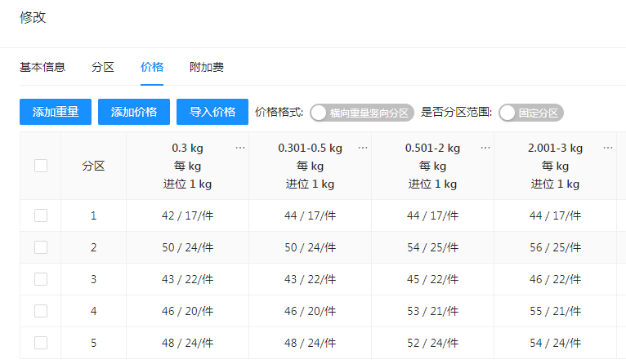Check the checkbox for 分区 3 row
Image resolution: width=626 pixels, height=364 pixels.
pos(41,279)
